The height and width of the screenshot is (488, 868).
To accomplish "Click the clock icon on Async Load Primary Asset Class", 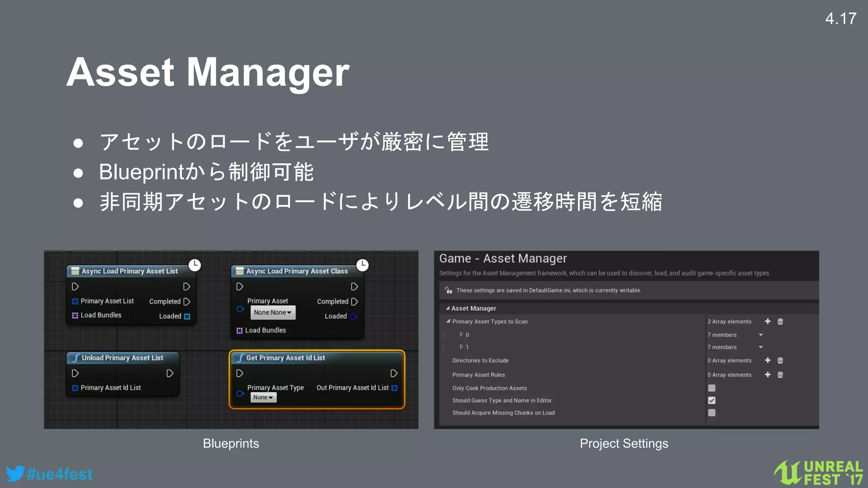I will click(362, 265).
